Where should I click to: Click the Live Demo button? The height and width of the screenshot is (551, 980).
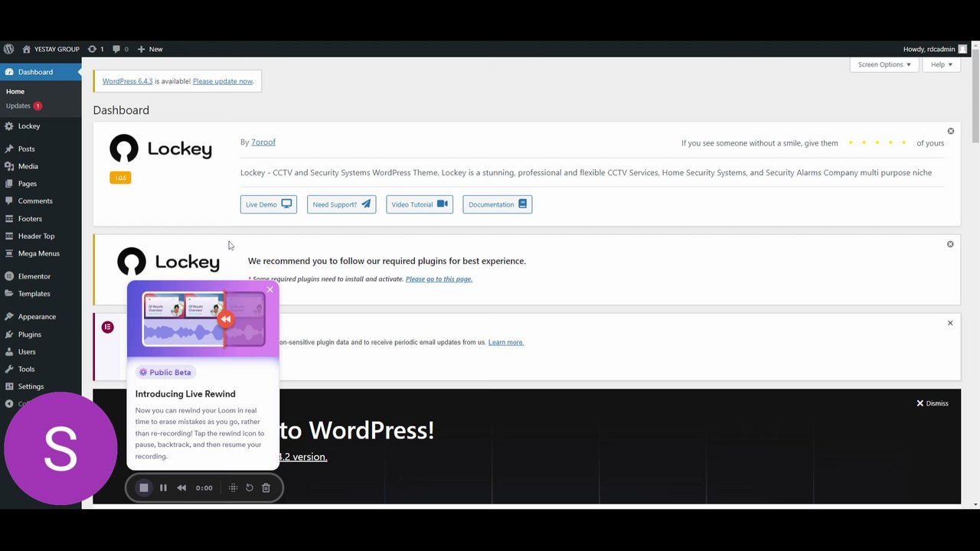(x=269, y=204)
